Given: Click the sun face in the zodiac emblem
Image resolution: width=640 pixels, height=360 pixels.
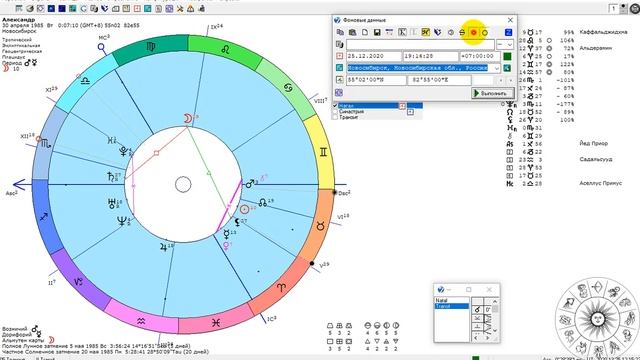Looking at the screenshot, I should click(597, 318).
